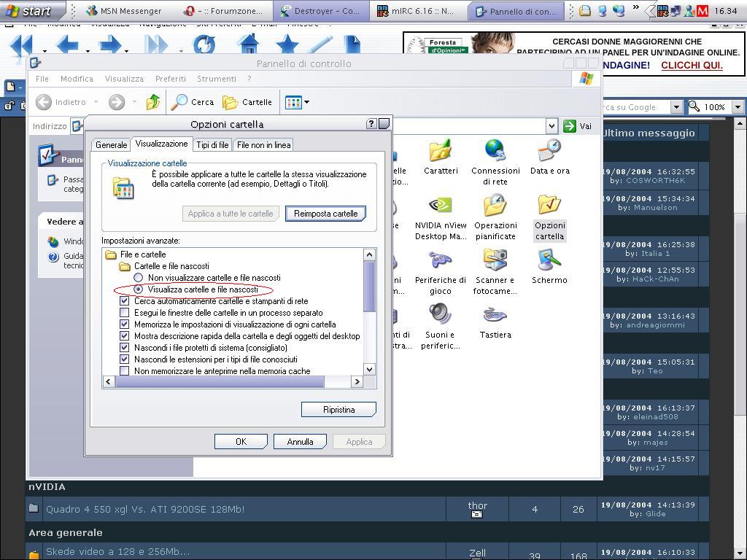This screenshot has height=560, width=747.
Task: Open Scanner e fotocamere icon
Action: click(495, 262)
